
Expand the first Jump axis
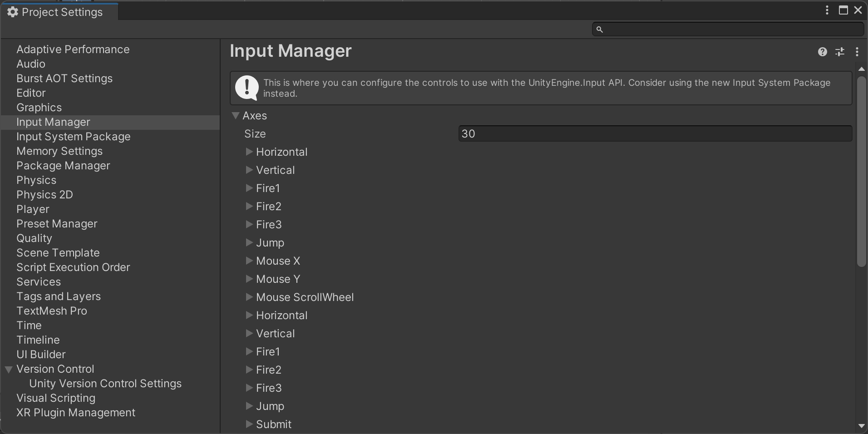tap(249, 242)
